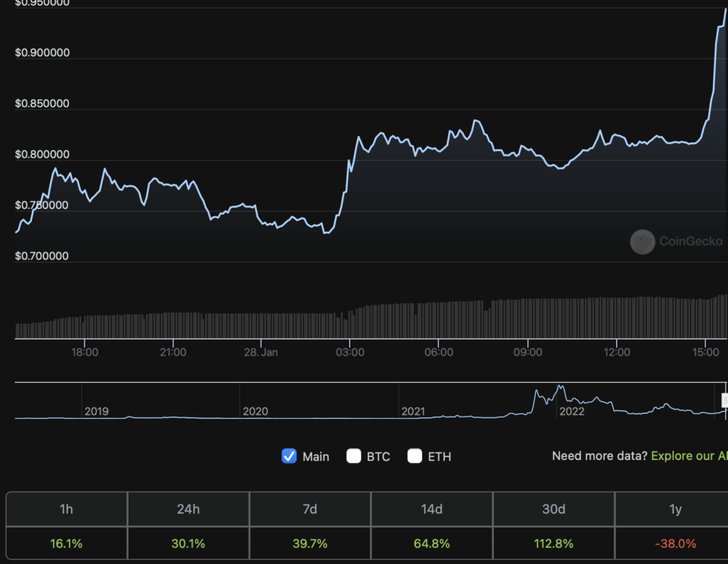This screenshot has height=564, width=728.
Task: Click the range navigator right handle
Action: point(724,400)
